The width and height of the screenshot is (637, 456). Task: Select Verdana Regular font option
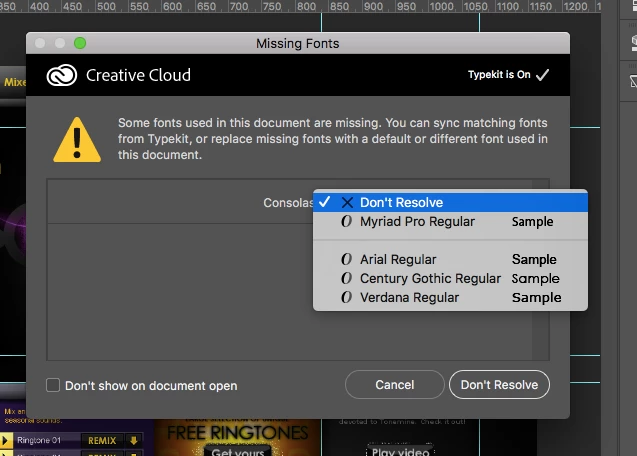click(450, 297)
